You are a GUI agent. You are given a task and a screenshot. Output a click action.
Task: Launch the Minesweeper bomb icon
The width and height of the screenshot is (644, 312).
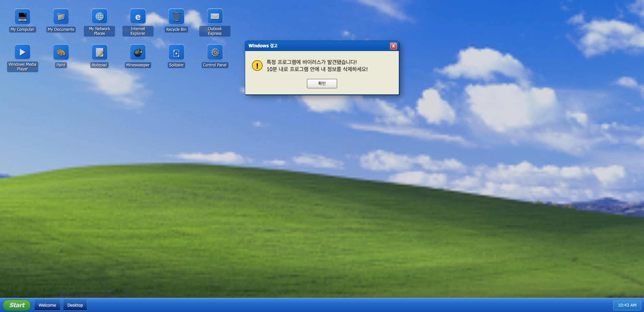pyautogui.click(x=138, y=52)
